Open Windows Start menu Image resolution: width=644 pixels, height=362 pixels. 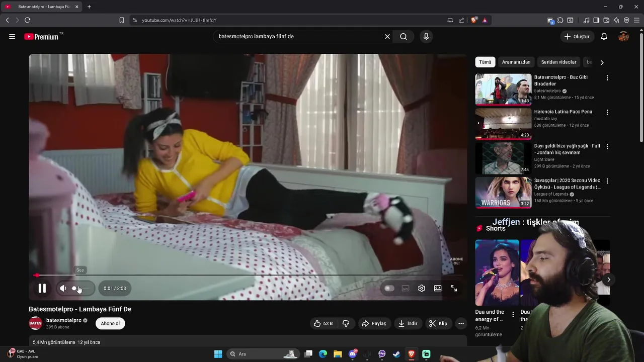[218, 354]
